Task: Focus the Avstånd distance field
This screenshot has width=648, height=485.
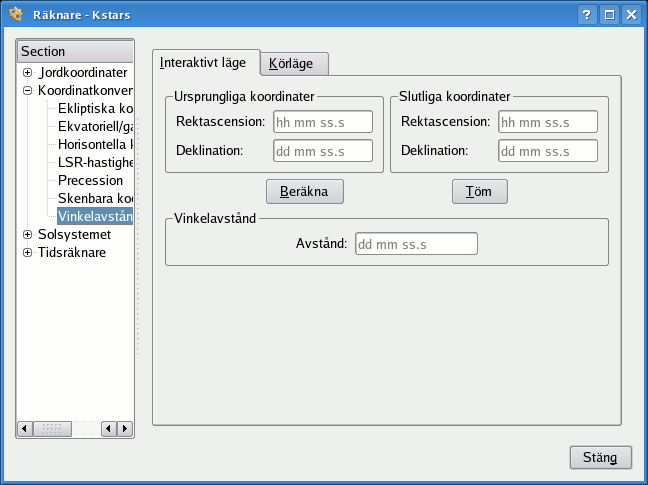Action: [417, 244]
